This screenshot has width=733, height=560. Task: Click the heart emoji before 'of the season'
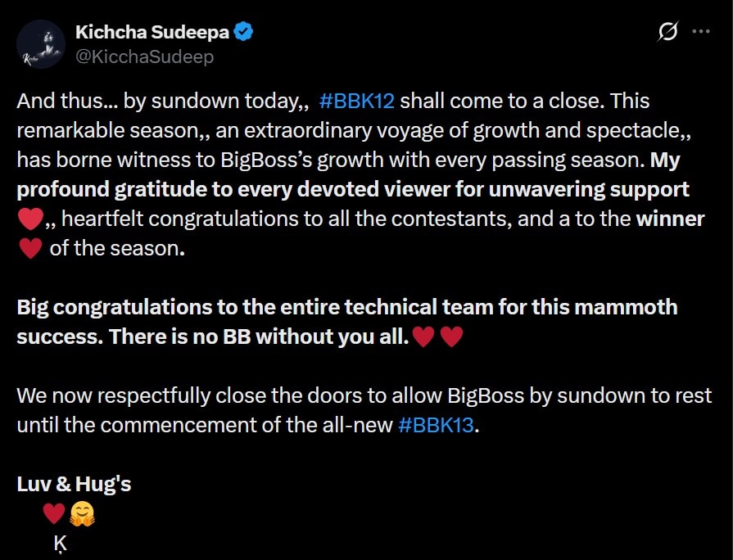pos(29,249)
